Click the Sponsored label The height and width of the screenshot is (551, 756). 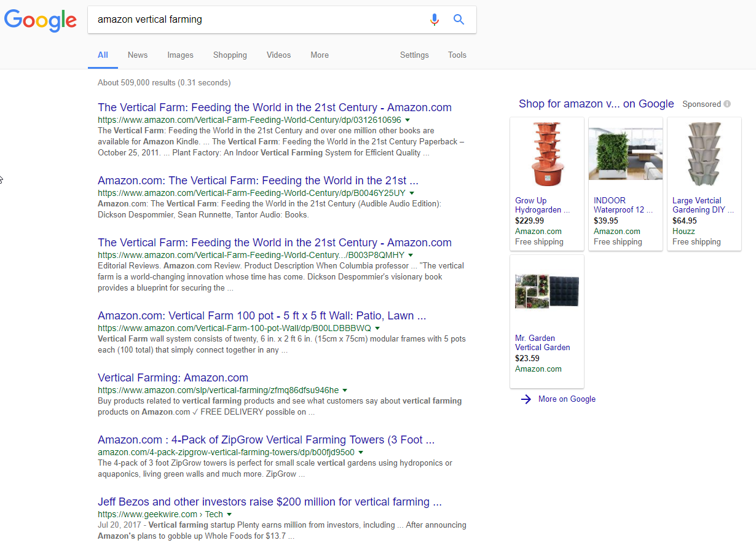701,104
